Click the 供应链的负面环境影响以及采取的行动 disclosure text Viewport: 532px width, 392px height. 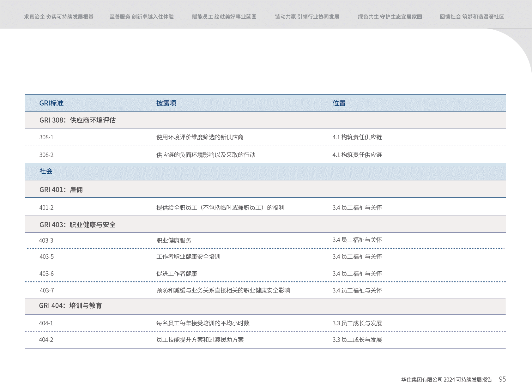(x=206, y=155)
